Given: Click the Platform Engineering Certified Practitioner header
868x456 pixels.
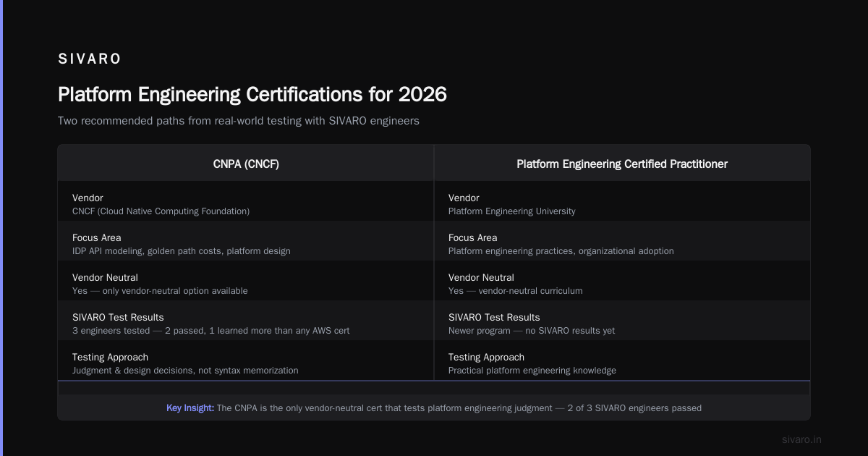Looking at the screenshot, I should 622,164.
